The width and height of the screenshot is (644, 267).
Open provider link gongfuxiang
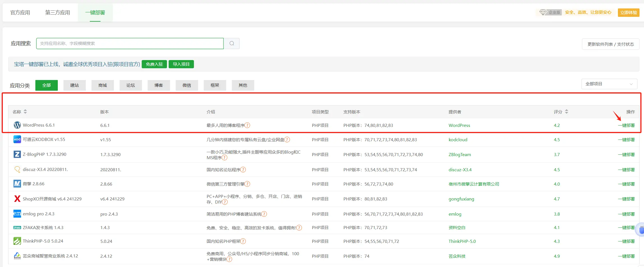(x=461, y=199)
